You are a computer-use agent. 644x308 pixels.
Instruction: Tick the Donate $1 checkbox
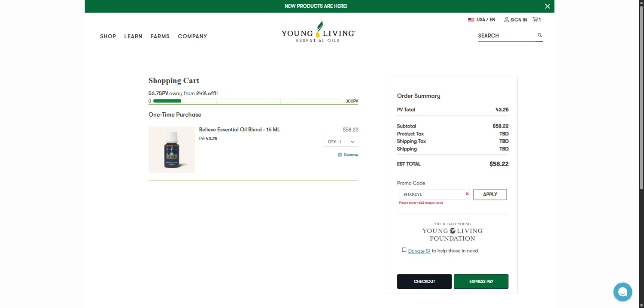click(x=404, y=250)
